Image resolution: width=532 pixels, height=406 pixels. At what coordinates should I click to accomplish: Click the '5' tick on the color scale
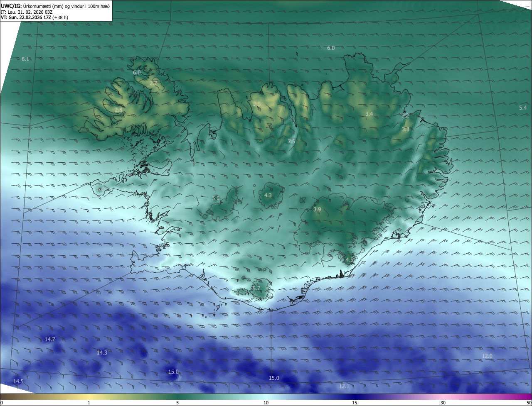click(177, 403)
